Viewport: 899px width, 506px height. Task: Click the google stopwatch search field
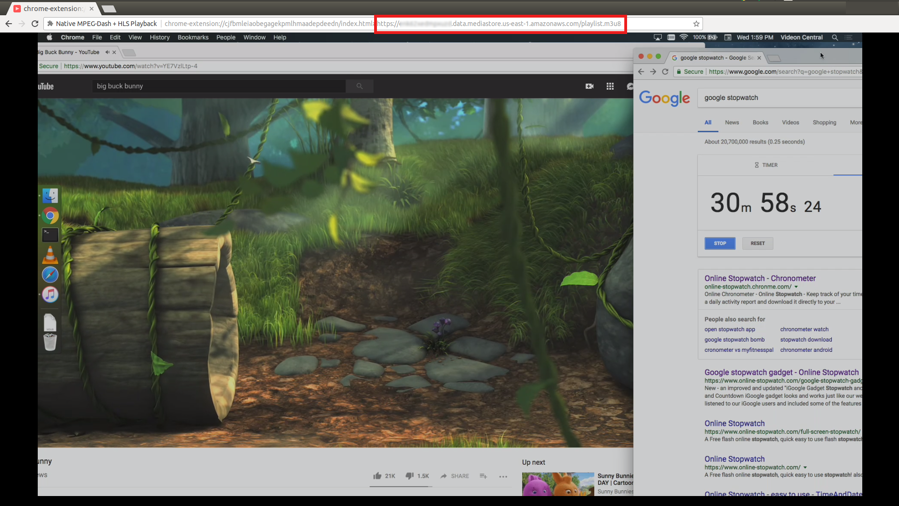780,98
